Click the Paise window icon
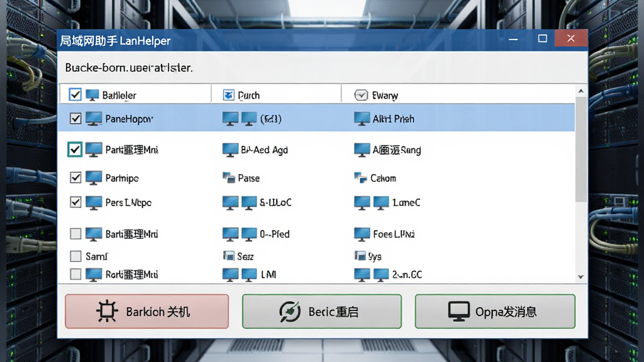This screenshot has width=644, height=362. pos(228,178)
